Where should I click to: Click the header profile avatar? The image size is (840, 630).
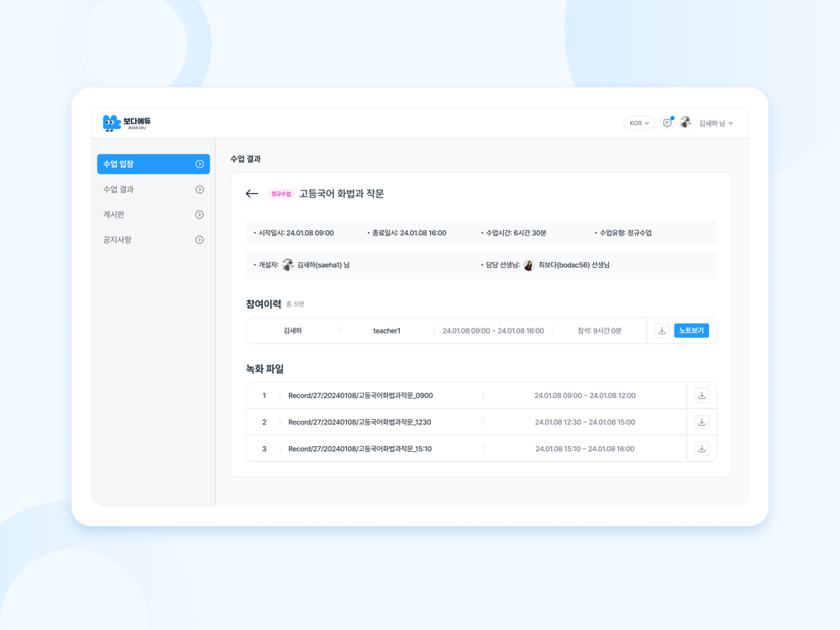click(x=685, y=123)
